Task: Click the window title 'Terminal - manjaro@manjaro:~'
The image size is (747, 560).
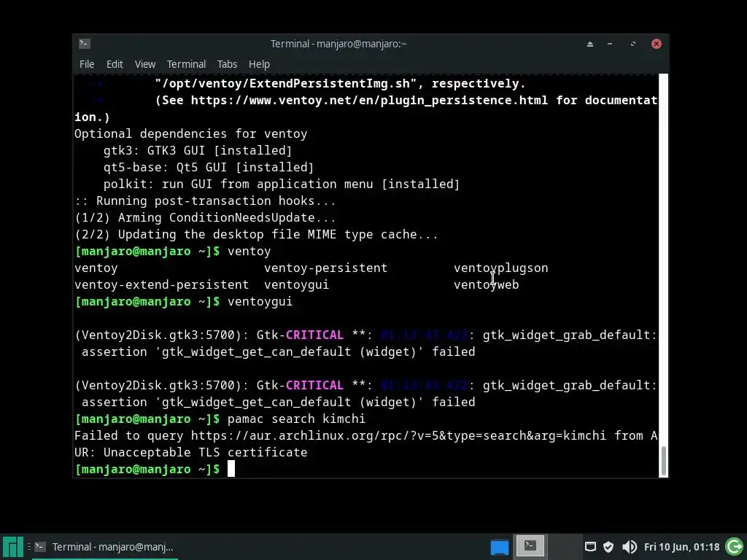Action: click(x=338, y=44)
